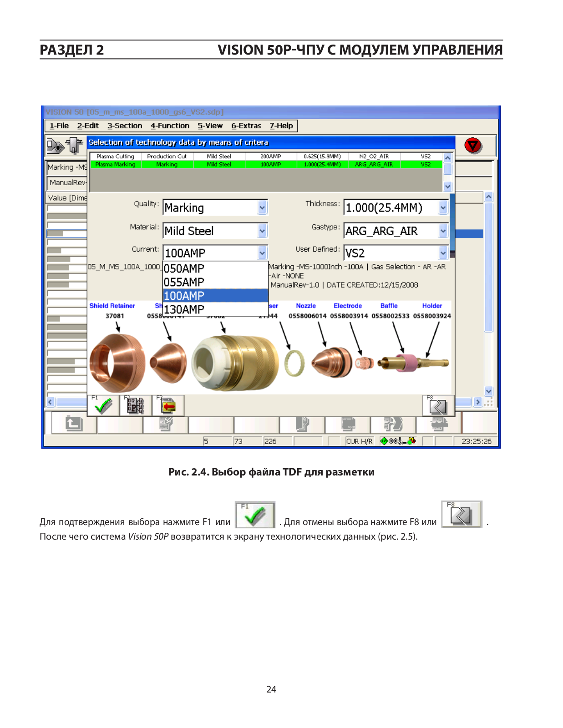Open the 5-View menu
This screenshot has height=728, width=563.
coord(210,126)
